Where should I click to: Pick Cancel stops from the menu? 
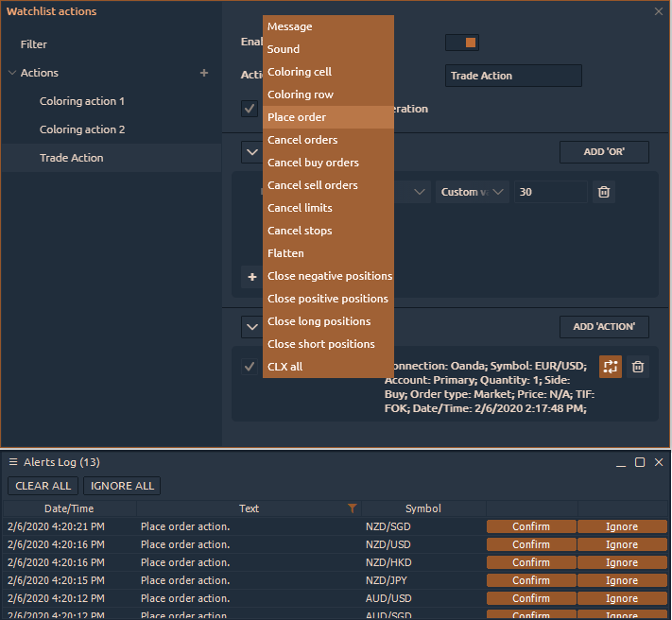(328, 231)
